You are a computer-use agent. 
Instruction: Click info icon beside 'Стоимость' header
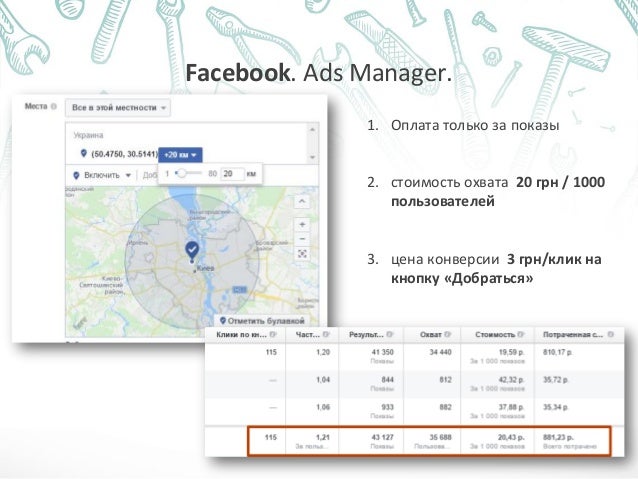pyautogui.click(x=521, y=335)
